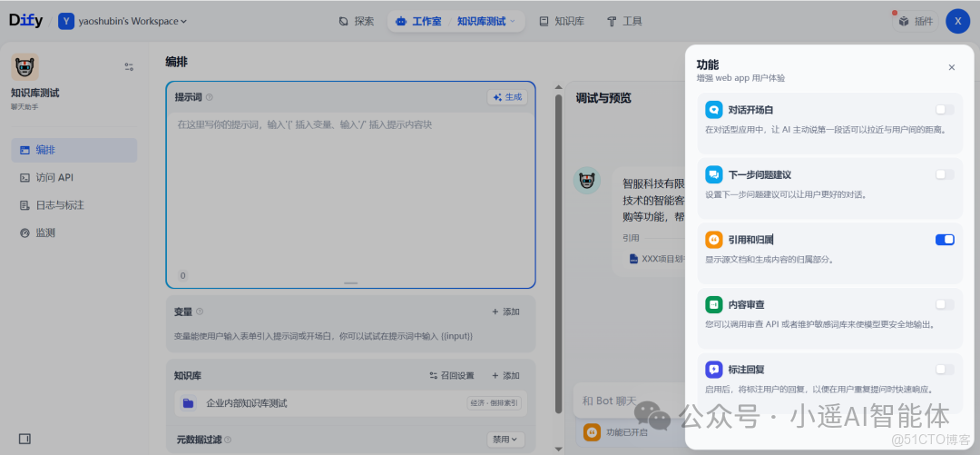Open 日志与标注 in the sidebar
The height and width of the screenshot is (455, 980).
[x=73, y=205]
